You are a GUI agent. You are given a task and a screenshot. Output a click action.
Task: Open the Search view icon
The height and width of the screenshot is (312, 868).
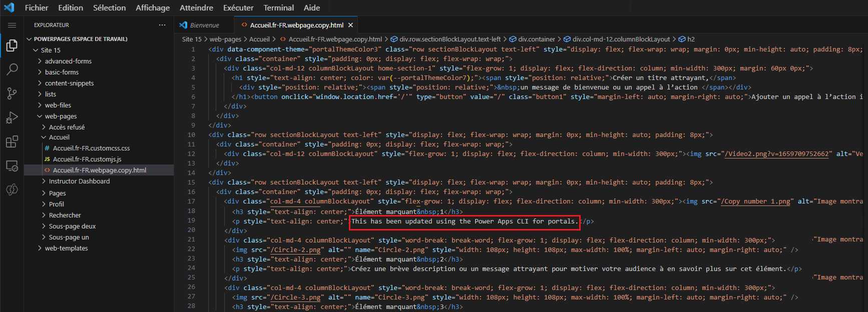(x=12, y=69)
